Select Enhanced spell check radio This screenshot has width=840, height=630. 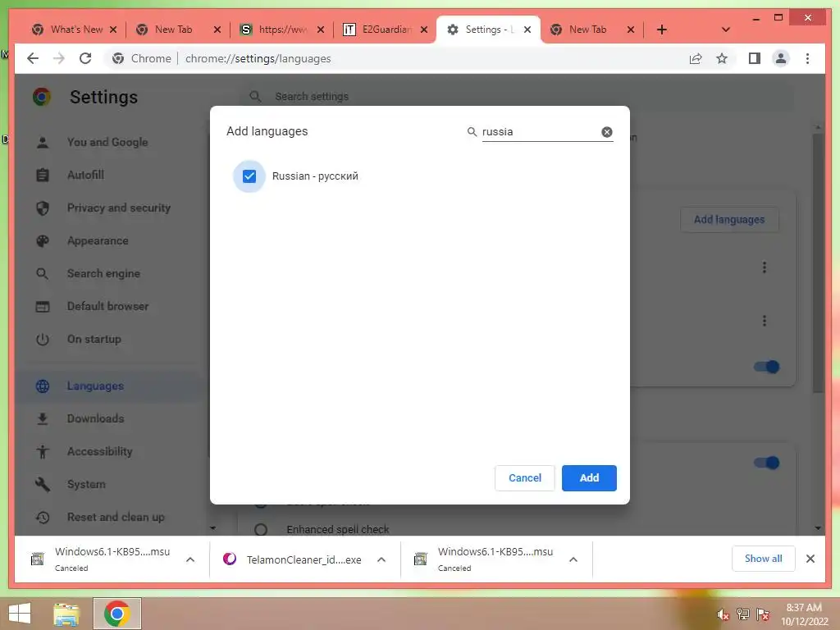point(261,529)
